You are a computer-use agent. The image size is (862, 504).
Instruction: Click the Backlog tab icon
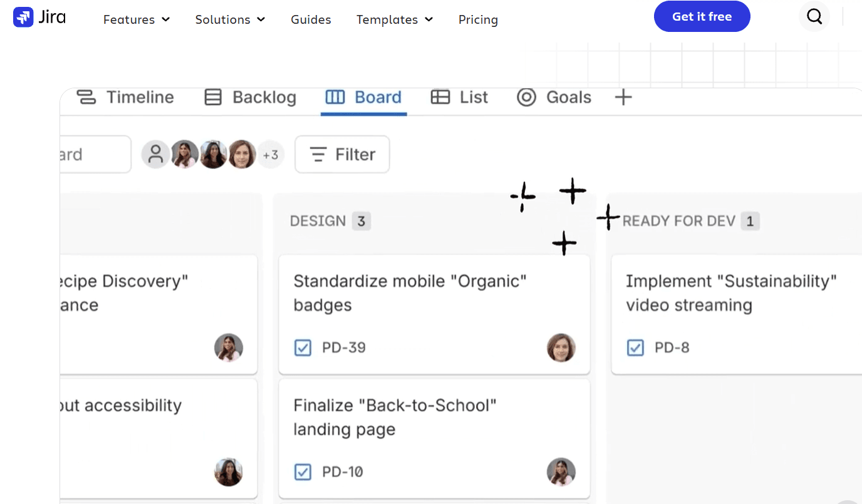(x=213, y=97)
